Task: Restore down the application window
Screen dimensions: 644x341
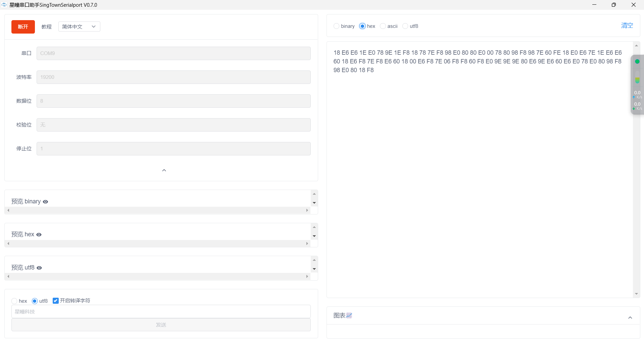Action: pyautogui.click(x=614, y=5)
